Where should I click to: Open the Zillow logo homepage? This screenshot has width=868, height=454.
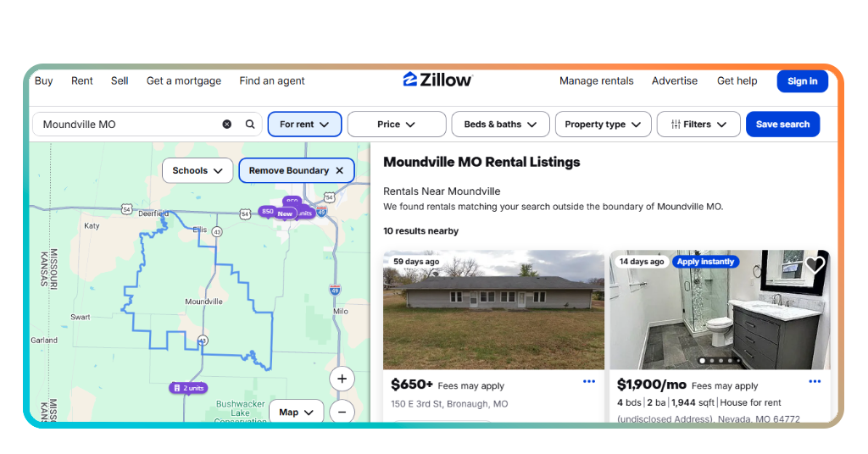coord(437,80)
